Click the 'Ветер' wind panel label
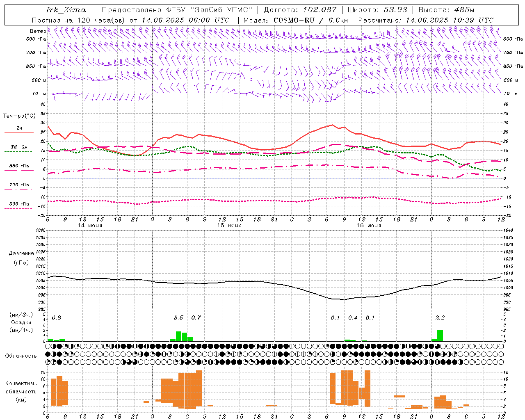Screen dimensions: 525x420 click(38, 31)
